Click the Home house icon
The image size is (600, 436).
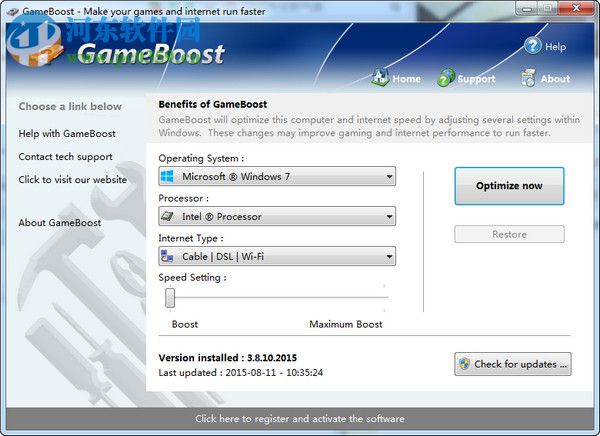pyautogui.click(x=380, y=78)
